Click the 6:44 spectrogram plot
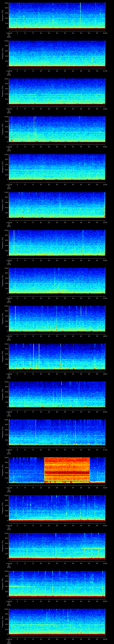Image resolution: width=114 pixels, height=644 pixels. (x=57, y=584)
